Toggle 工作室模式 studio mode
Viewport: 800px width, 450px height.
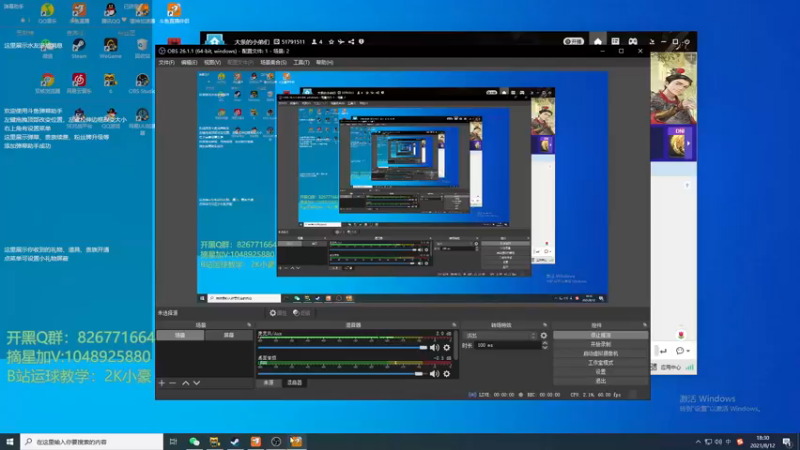tap(601, 363)
